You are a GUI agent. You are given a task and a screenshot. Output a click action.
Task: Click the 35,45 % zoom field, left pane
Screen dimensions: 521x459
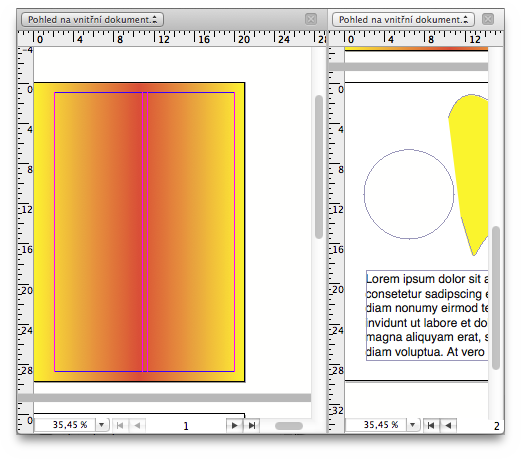point(65,425)
